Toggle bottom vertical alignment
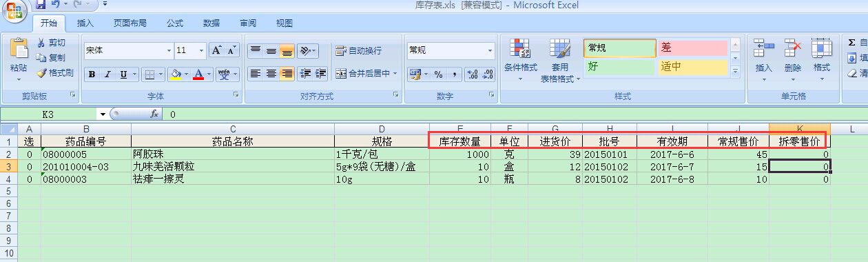The image size is (868, 262). click(x=287, y=50)
